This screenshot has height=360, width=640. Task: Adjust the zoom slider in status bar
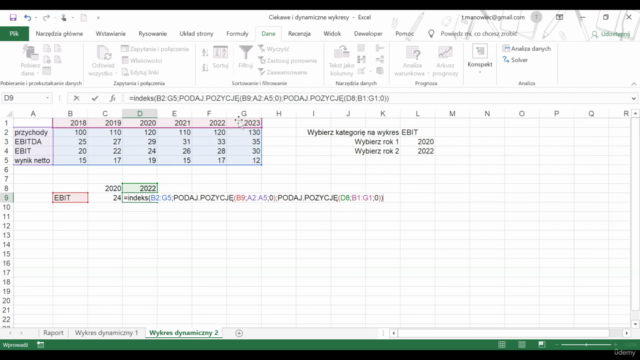coord(587,345)
